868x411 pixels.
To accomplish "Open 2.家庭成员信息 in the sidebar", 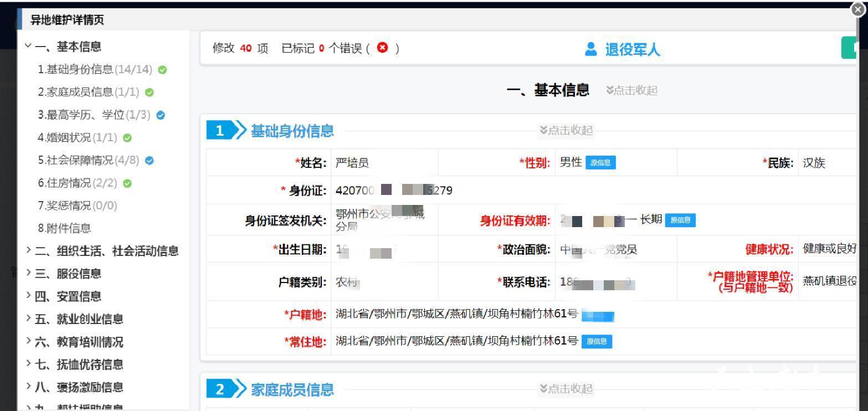I will tap(88, 93).
